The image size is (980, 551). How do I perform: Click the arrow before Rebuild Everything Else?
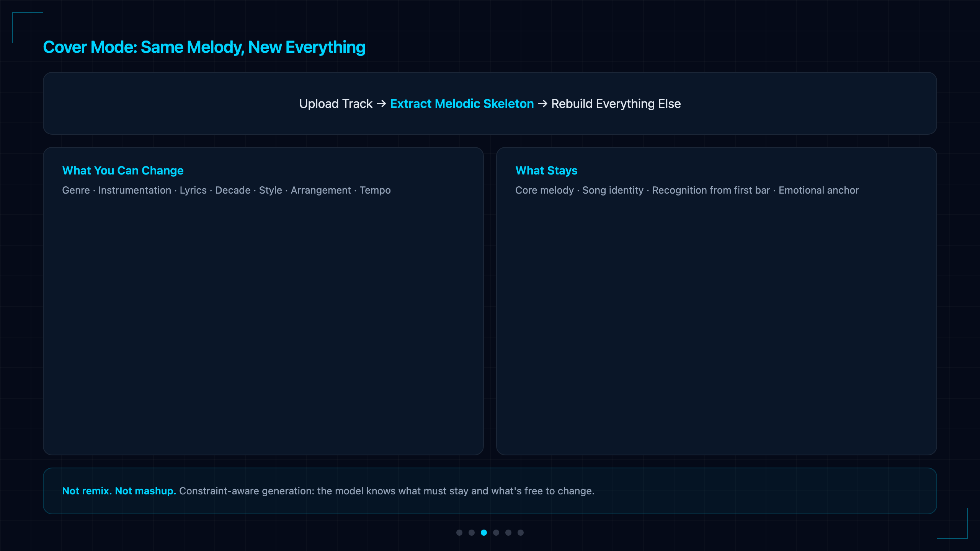[542, 104]
